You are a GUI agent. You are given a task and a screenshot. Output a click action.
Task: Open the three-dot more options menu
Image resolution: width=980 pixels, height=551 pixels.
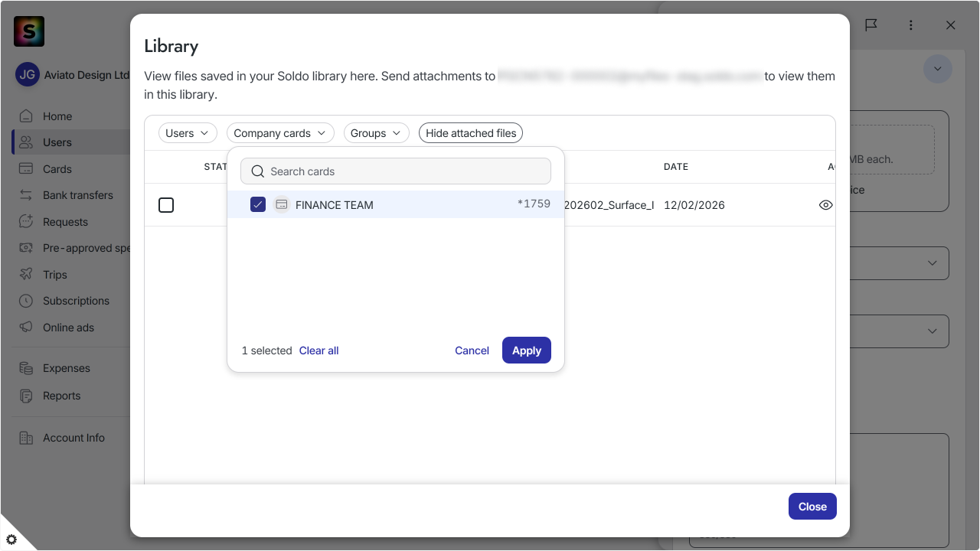click(910, 25)
